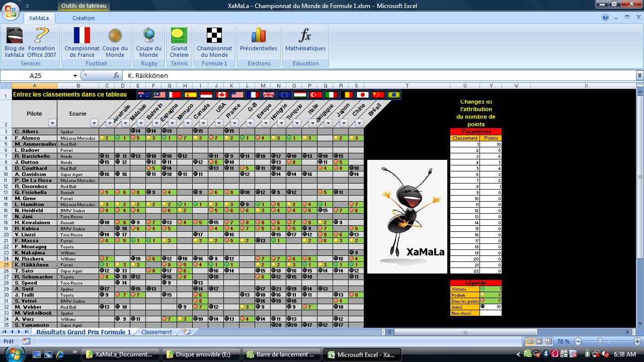Select cell containing K. Räikkönen
This screenshot has height=362, width=644.
click(34, 265)
